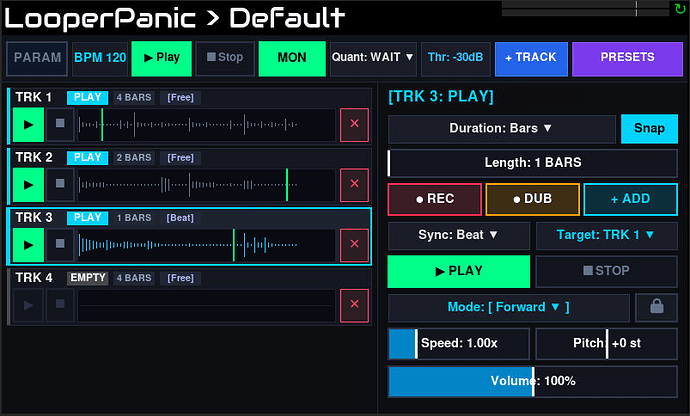Image resolution: width=690 pixels, height=416 pixels.
Task: Open the Target: TRK 1 dropdown
Action: coord(606,236)
